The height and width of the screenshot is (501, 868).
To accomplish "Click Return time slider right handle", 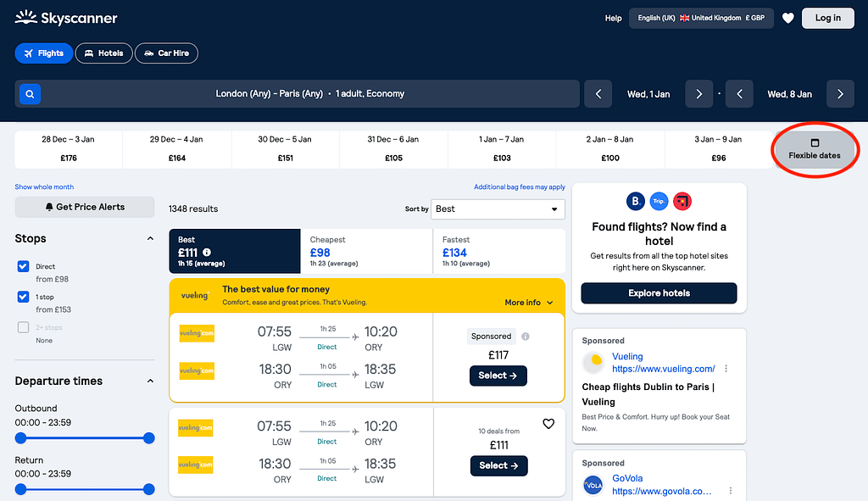I will 148,489.
